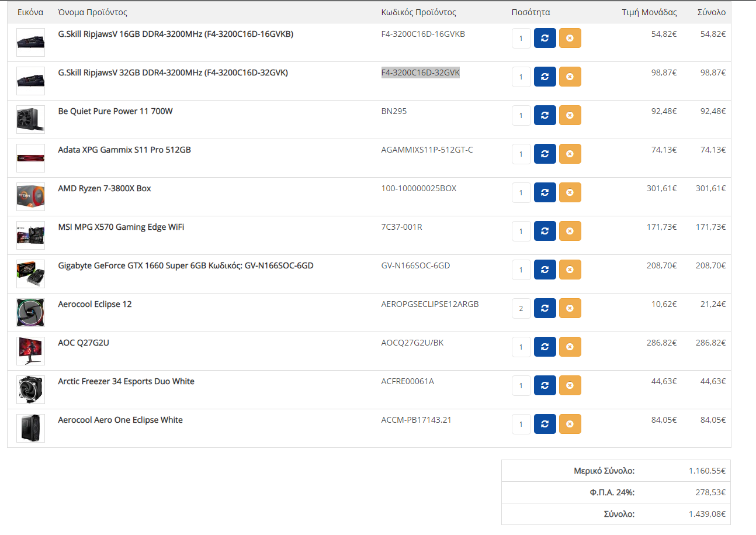This screenshot has width=756, height=535.
Task: Select product code GV-N166SOC-6GD
Action: point(415,265)
